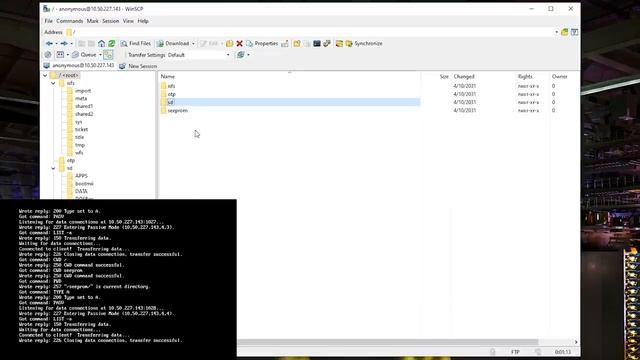Open the nav-back history dropdown arrow

click(56, 43)
